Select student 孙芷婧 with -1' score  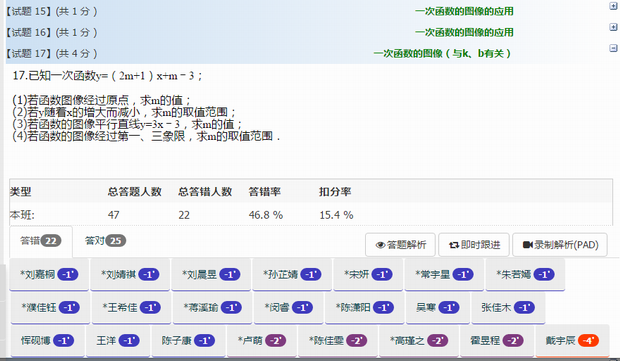click(x=292, y=274)
